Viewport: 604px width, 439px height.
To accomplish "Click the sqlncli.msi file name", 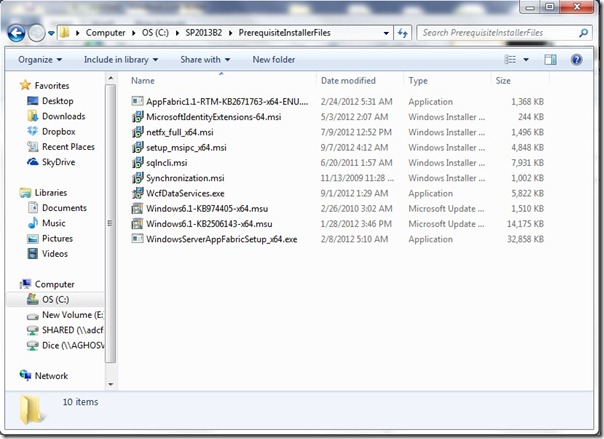I will pyautogui.click(x=167, y=163).
